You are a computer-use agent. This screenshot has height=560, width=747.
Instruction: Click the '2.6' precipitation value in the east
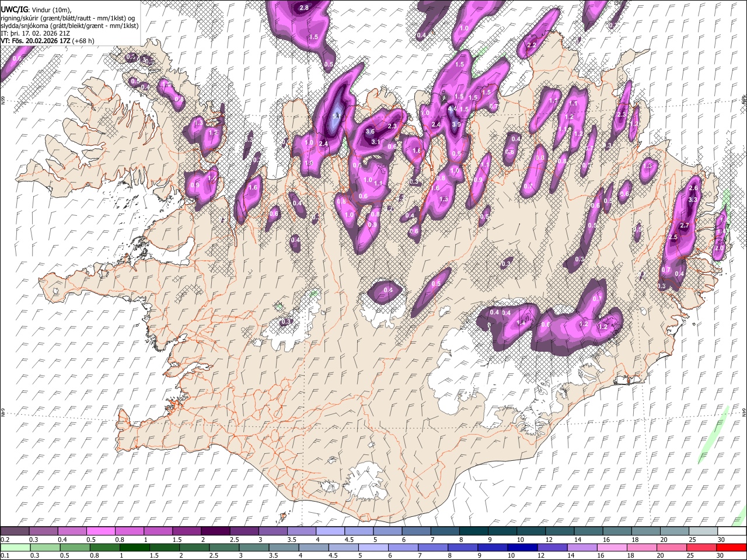tap(693, 188)
